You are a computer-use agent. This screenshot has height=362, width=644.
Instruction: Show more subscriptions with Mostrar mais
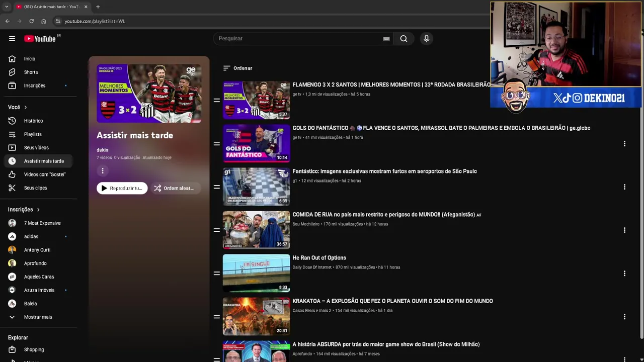pos(39,317)
